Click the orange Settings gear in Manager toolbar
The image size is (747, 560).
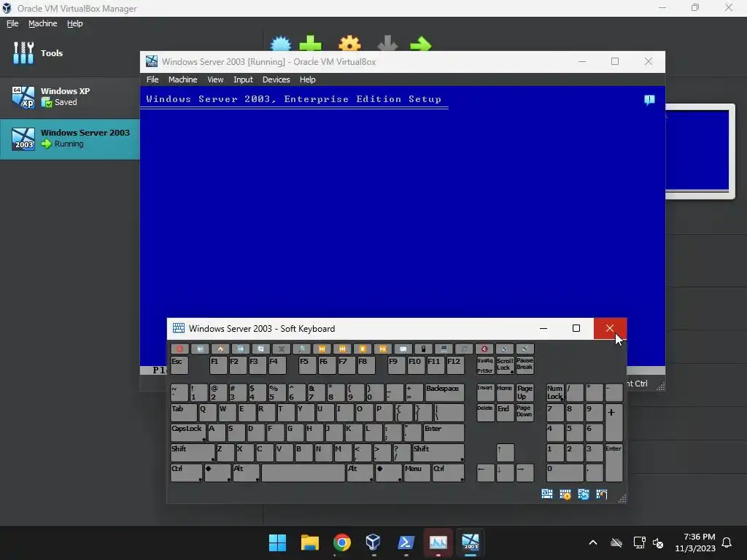(x=349, y=44)
